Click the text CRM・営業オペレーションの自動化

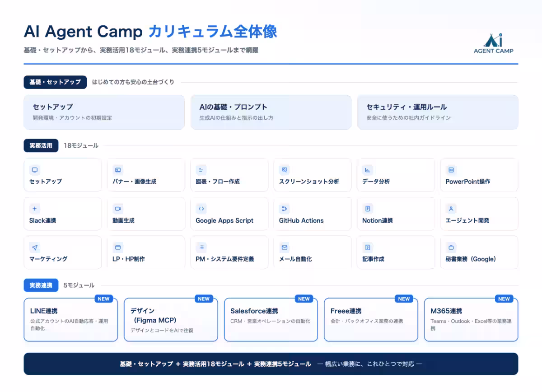[x=270, y=322]
